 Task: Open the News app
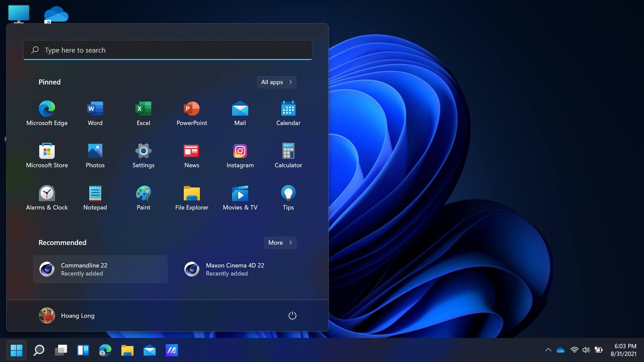(192, 156)
